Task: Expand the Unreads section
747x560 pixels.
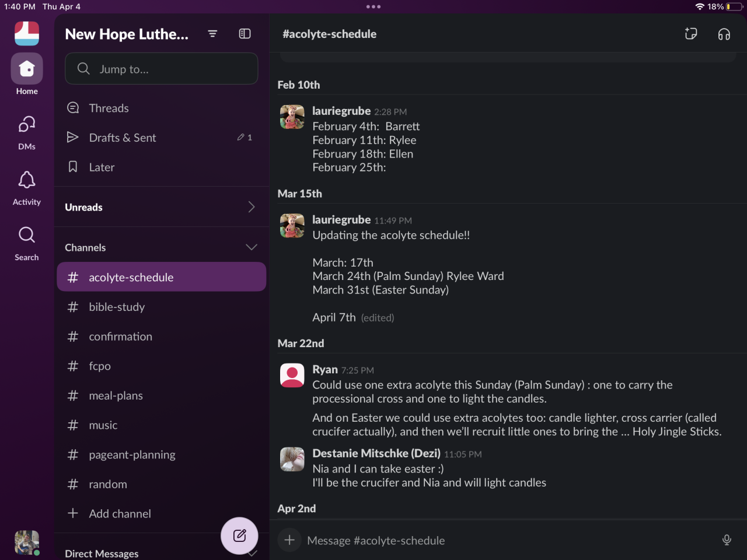Action: 252,207
